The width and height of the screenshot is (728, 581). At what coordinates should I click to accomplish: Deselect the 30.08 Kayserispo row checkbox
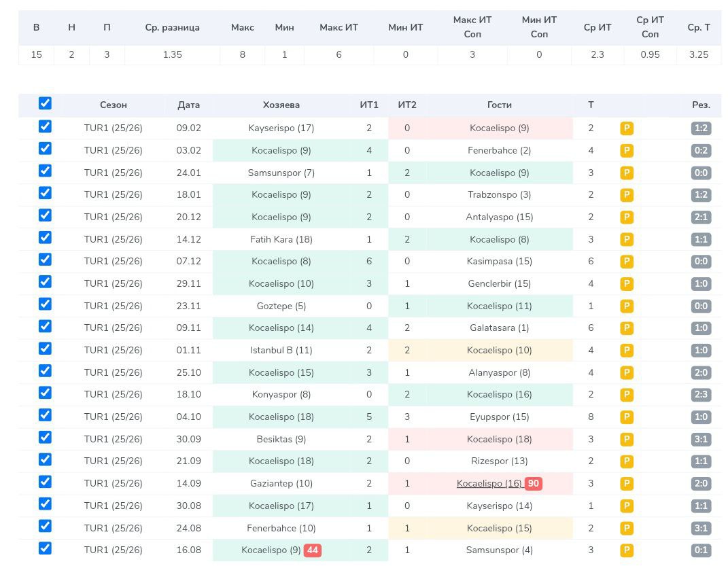click(45, 504)
